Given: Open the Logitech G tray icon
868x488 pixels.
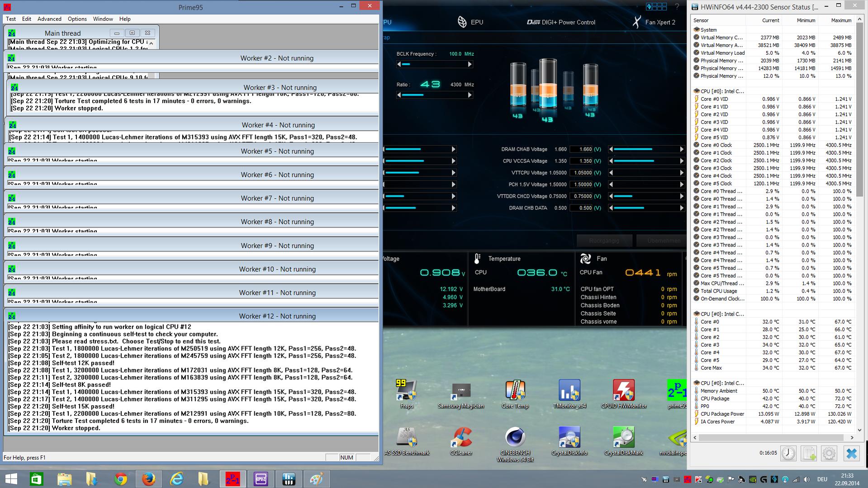Looking at the screenshot, I should tap(764, 479).
